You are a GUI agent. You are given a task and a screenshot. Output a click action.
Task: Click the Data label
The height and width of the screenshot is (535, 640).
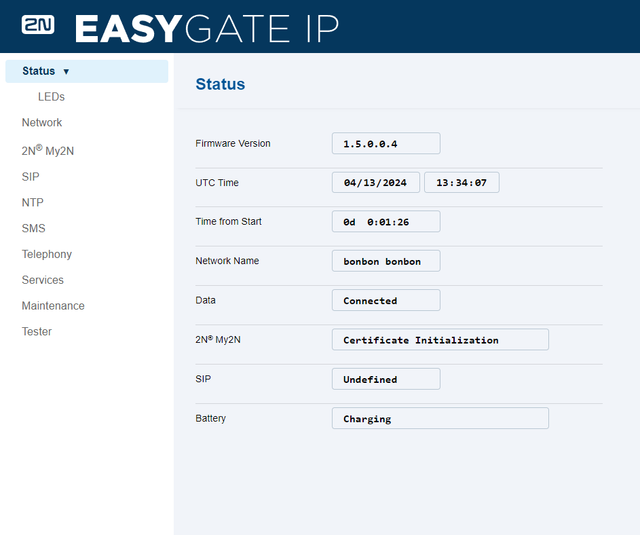tap(205, 300)
